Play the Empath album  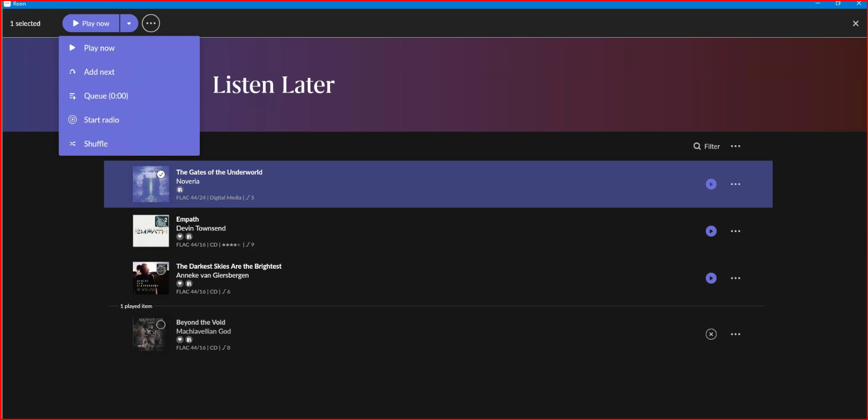coord(711,231)
